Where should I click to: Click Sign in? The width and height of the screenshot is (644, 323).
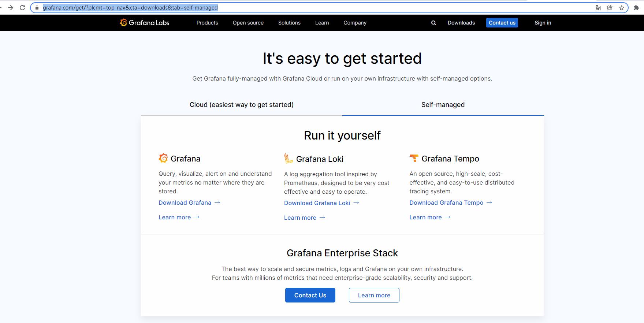point(543,23)
